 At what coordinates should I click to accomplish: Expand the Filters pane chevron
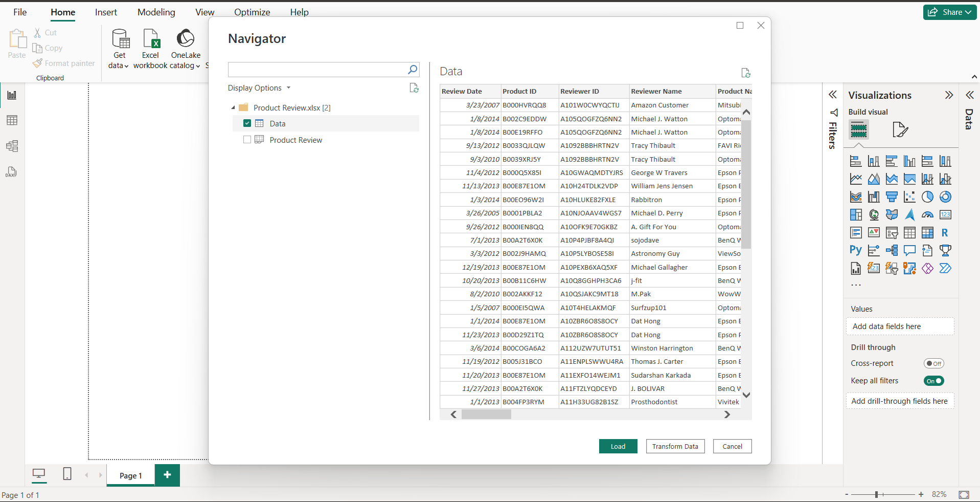click(x=833, y=95)
